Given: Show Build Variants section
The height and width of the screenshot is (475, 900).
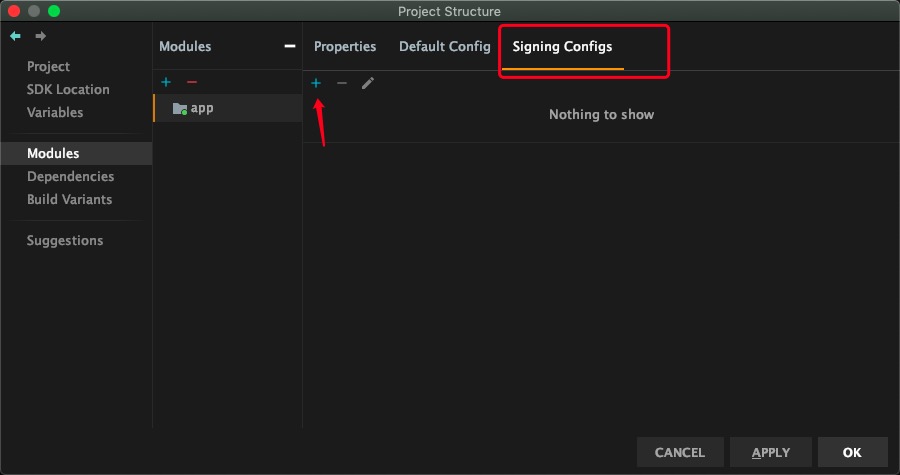Looking at the screenshot, I should pos(69,200).
